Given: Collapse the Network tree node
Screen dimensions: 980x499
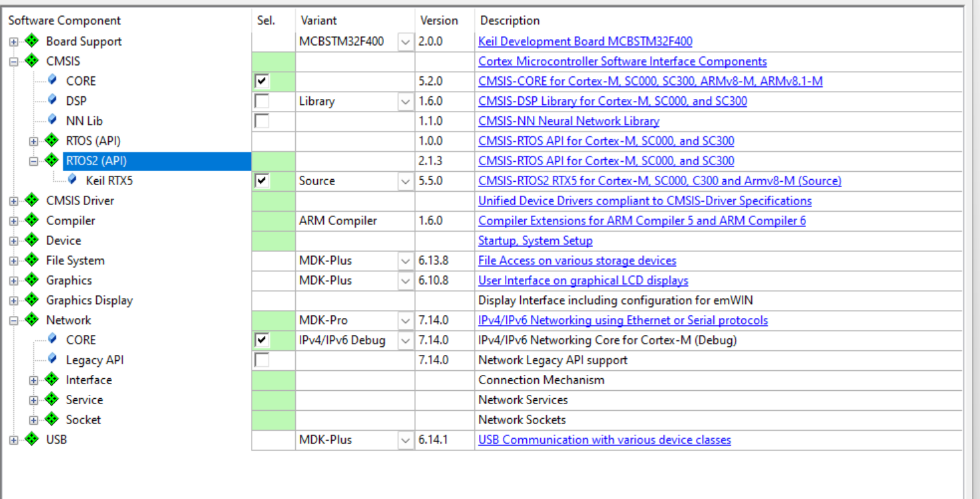Looking at the screenshot, I should [14, 321].
